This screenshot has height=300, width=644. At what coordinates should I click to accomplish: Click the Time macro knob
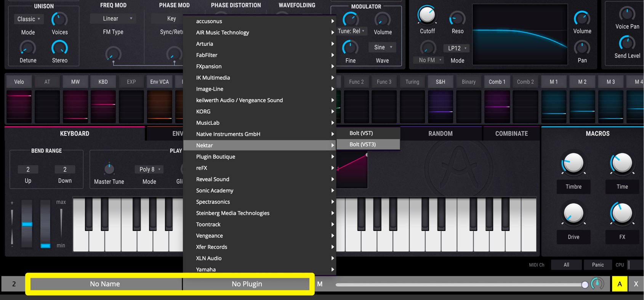coord(622,163)
